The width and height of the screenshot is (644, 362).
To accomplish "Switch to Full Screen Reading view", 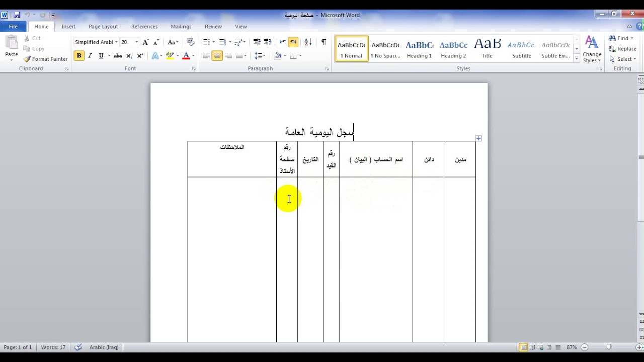I will 532,347.
